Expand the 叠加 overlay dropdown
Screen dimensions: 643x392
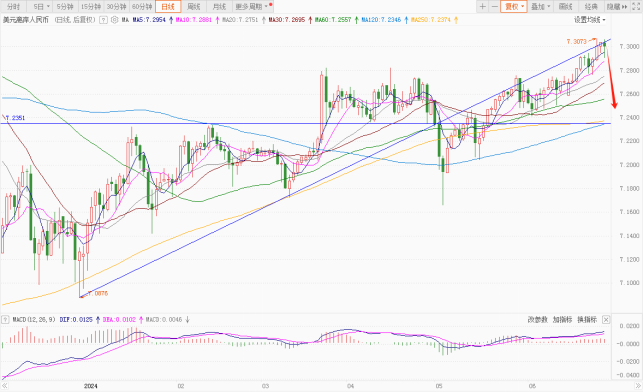point(540,7)
